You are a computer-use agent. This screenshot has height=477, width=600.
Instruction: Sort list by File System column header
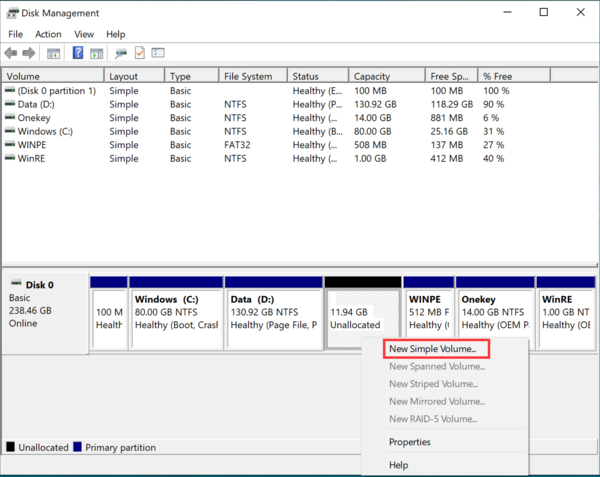coord(249,76)
